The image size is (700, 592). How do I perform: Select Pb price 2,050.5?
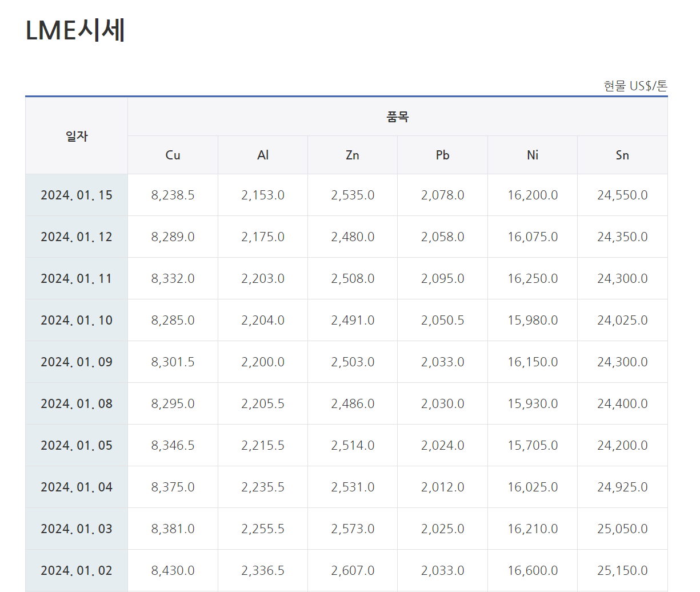pos(442,320)
